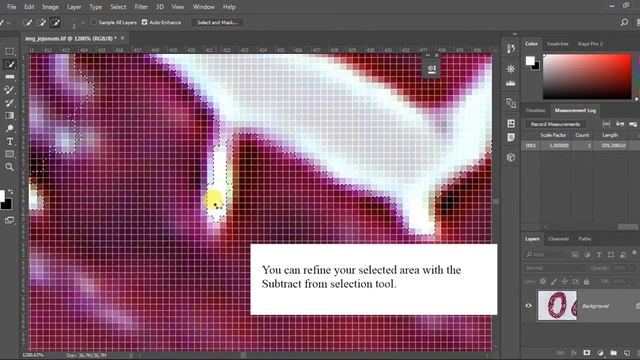Choose Add to selection brush mode
Viewport: 640px width, 360px height.
tap(41, 22)
